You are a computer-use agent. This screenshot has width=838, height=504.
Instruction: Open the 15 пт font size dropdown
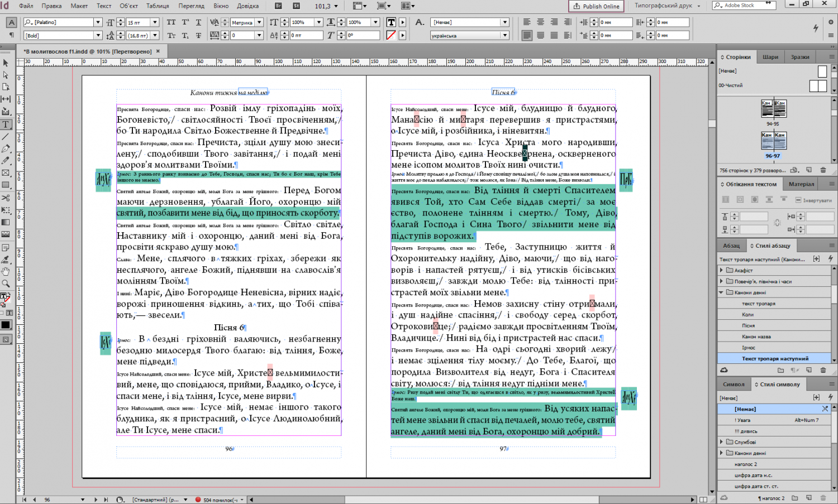pos(155,22)
